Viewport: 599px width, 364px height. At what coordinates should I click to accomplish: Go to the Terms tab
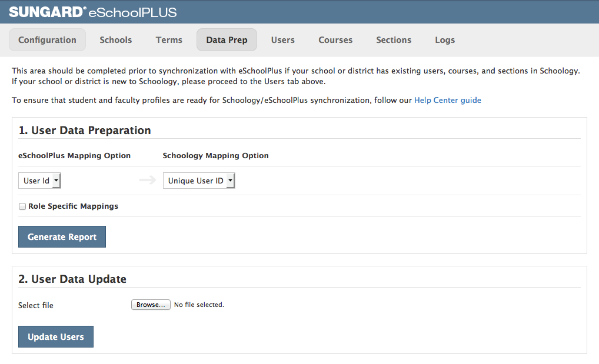tap(169, 40)
